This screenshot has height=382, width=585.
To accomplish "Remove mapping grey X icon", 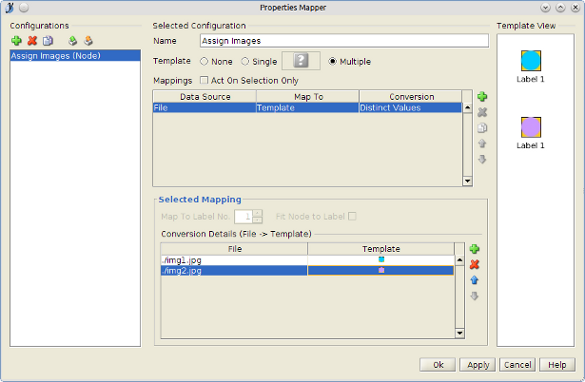I will click(x=482, y=112).
